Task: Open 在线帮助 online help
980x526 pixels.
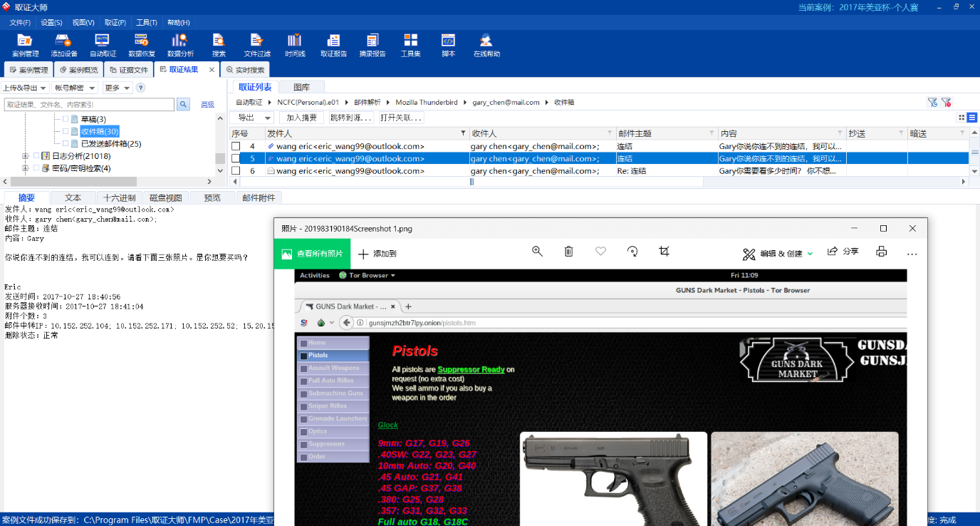Action: click(x=486, y=46)
